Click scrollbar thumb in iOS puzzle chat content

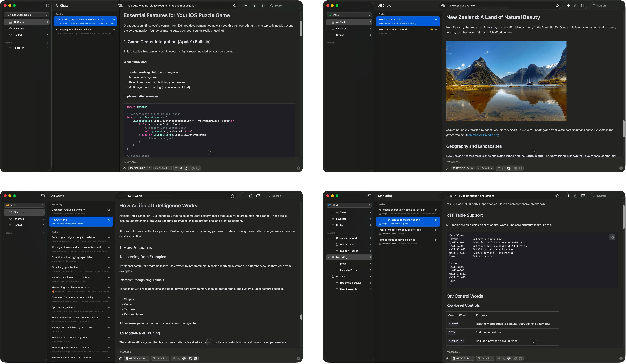(x=301, y=28)
